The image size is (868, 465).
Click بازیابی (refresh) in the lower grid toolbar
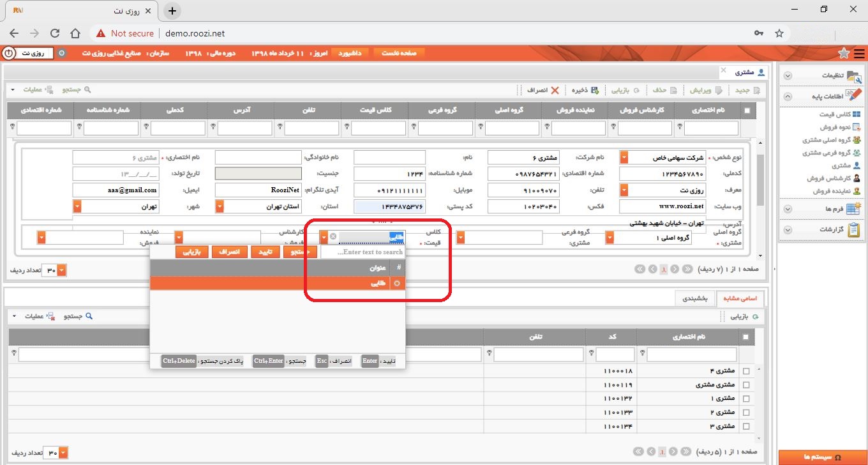746,316
